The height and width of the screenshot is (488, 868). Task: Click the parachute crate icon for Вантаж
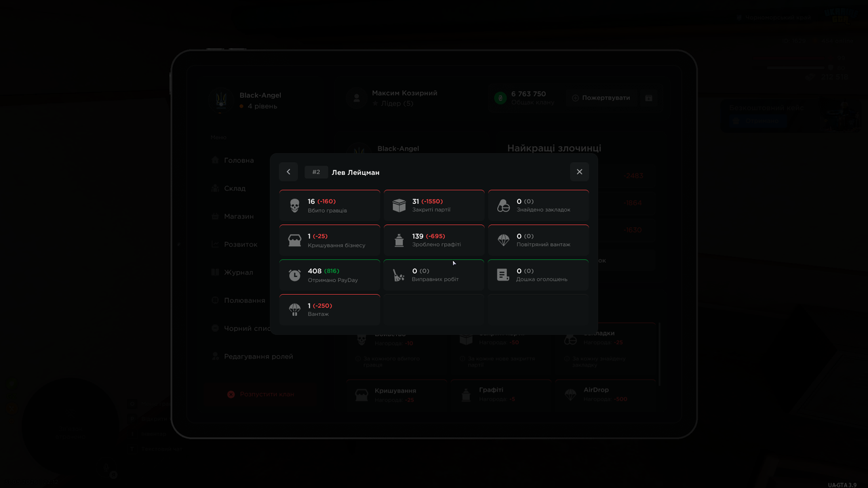coord(294,310)
